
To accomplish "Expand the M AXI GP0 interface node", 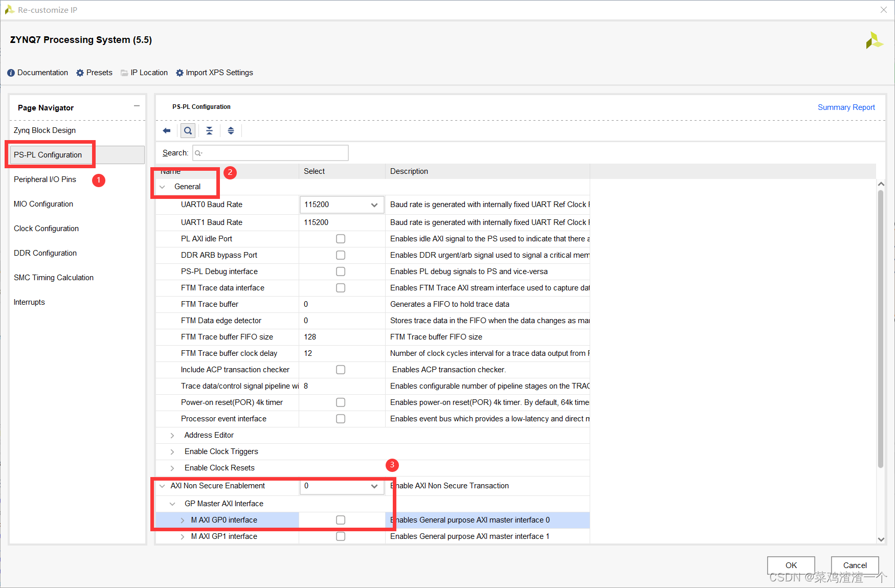I will click(x=183, y=521).
